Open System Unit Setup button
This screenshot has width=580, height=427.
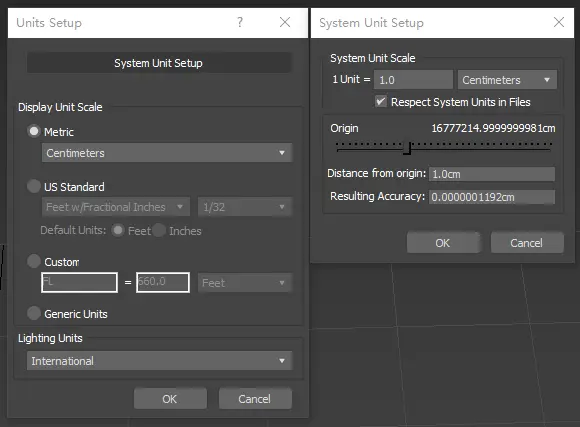(x=158, y=63)
